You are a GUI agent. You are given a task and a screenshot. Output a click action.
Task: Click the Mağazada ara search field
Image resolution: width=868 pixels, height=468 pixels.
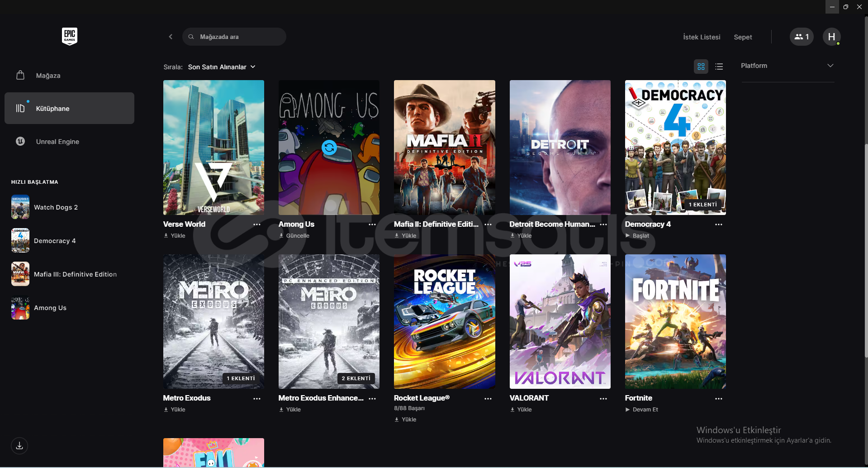click(234, 37)
